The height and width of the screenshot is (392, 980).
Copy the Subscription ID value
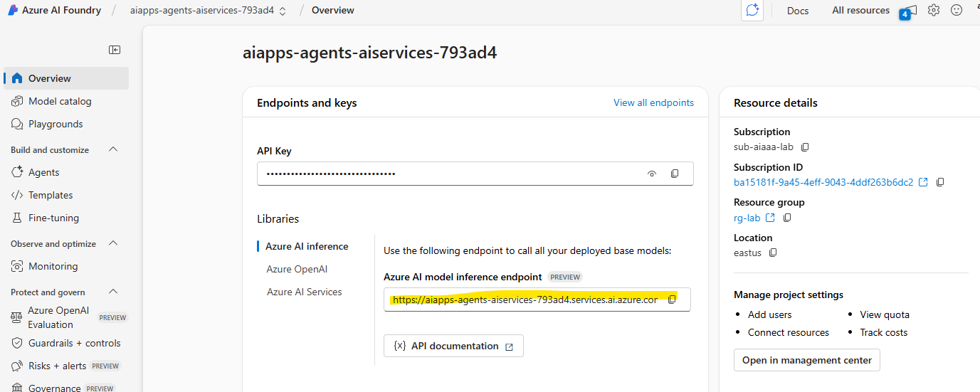940,182
